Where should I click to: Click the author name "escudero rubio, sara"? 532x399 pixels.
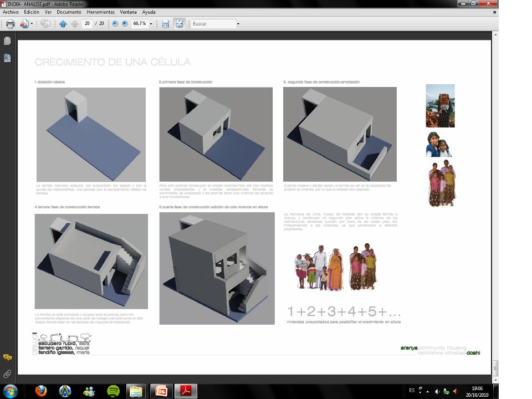click(x=64, y=344)
